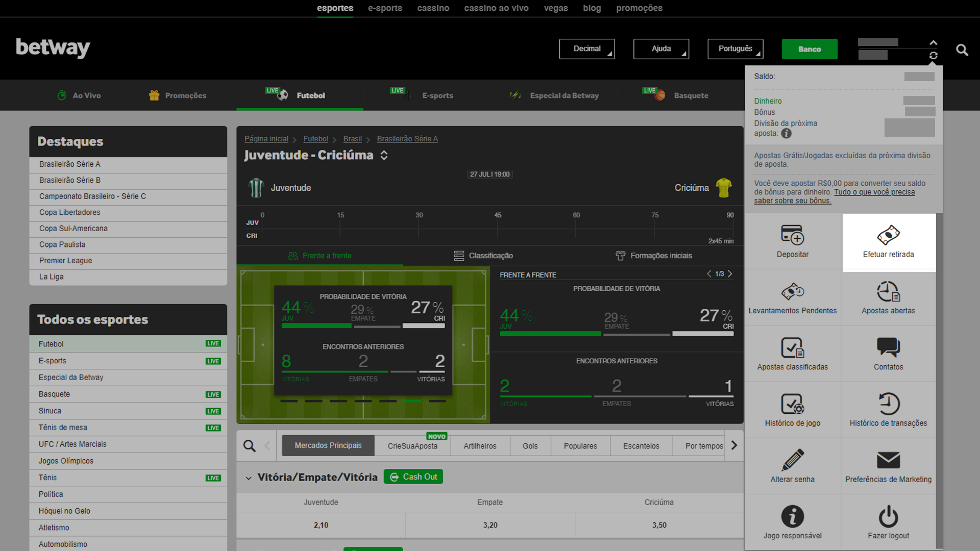Switch to the Classificação tab
The height and width of the screenshot is (551, 980).
click(483, 256)
